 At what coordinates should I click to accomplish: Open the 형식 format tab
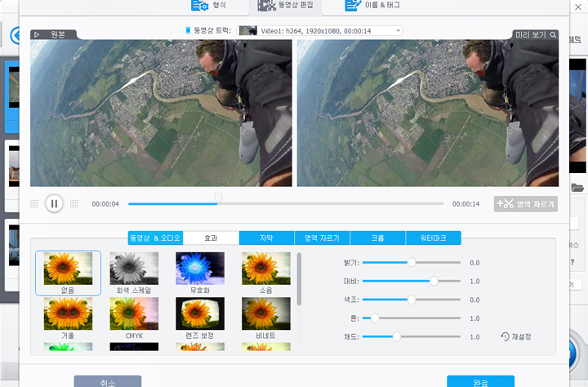pos(209,5)
